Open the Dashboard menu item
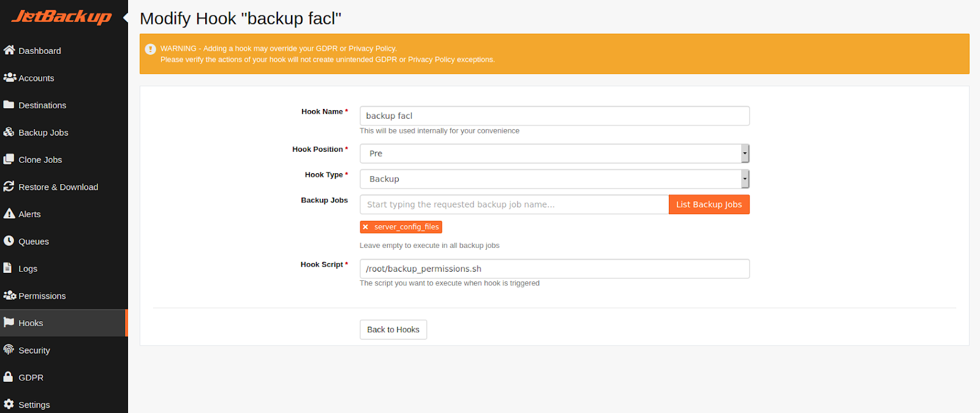 [x=64, y=50]
